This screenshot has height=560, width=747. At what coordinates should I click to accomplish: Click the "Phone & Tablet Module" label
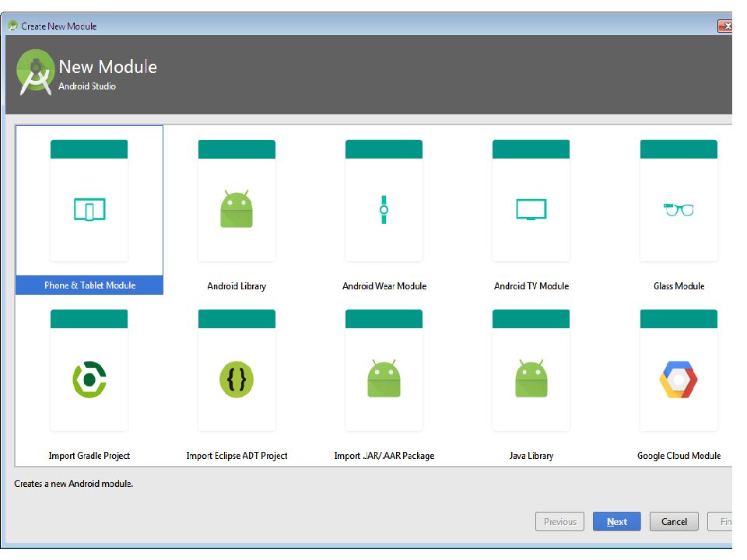click(x=89, y=285)
